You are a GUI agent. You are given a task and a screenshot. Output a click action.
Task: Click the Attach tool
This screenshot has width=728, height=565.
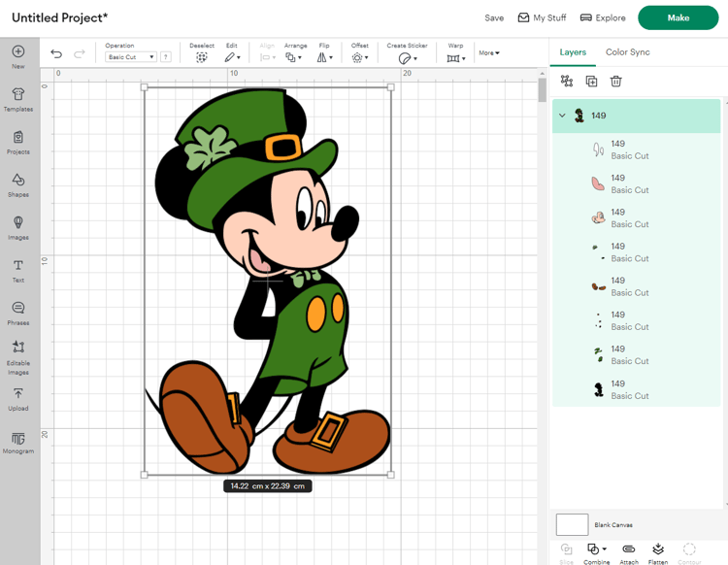click(629, 553)
